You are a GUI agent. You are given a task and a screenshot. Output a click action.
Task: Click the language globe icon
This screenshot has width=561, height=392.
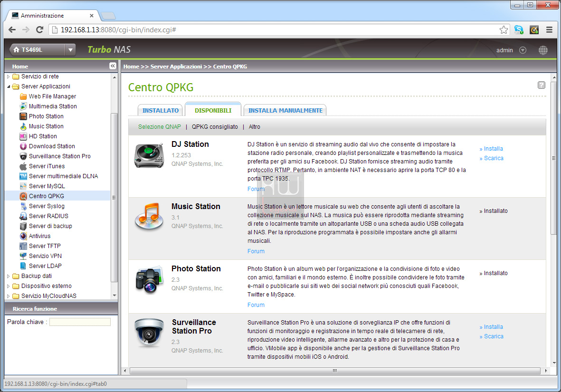click(543, 50)
